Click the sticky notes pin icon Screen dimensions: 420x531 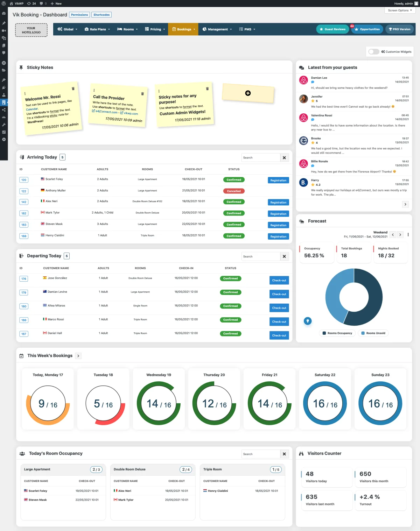pyautogui.click(x=21, y=68)
